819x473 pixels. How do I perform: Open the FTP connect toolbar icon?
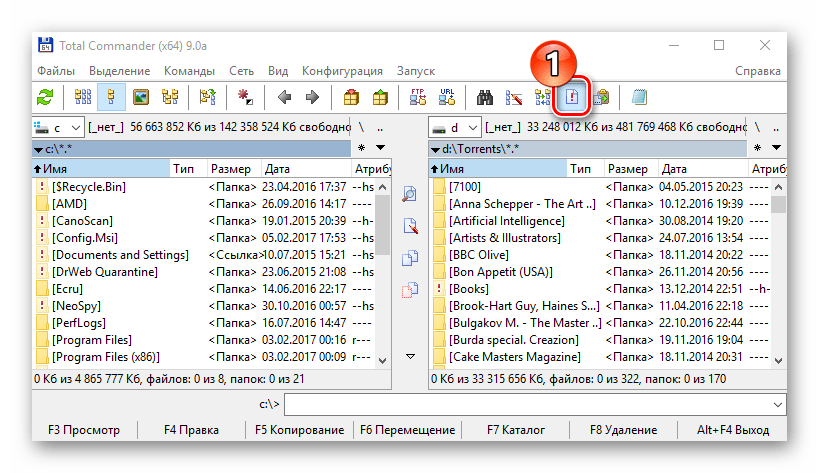pos(418,97)
